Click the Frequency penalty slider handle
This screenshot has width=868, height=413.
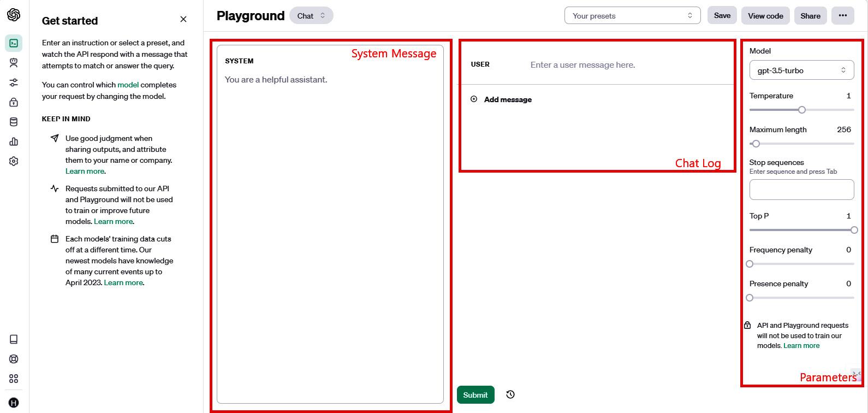[x=750, y=264]
